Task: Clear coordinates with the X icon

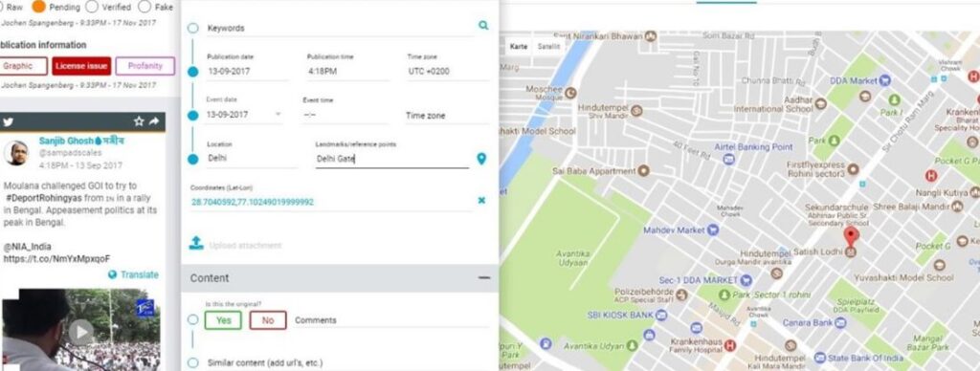Action: pos(482,201)
